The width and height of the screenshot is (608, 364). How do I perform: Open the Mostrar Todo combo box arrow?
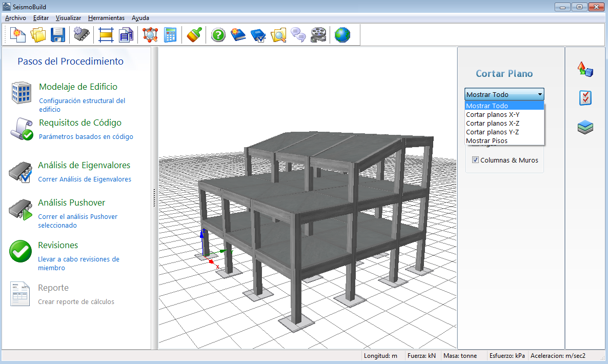tap(540, 95)
